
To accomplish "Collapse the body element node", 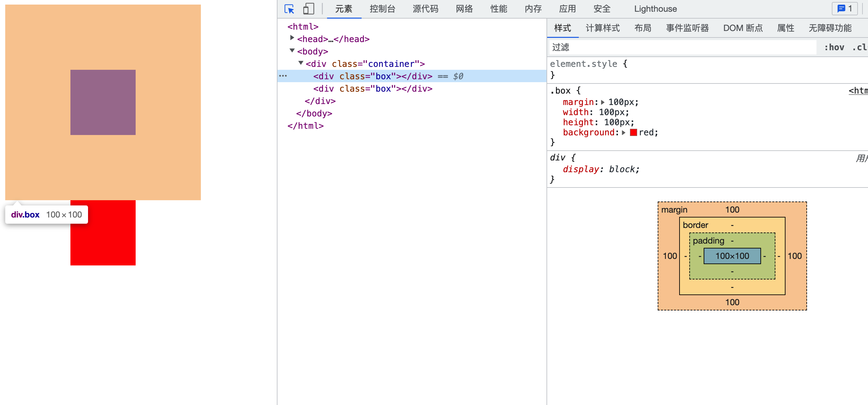I will click(x=292, y=51).
